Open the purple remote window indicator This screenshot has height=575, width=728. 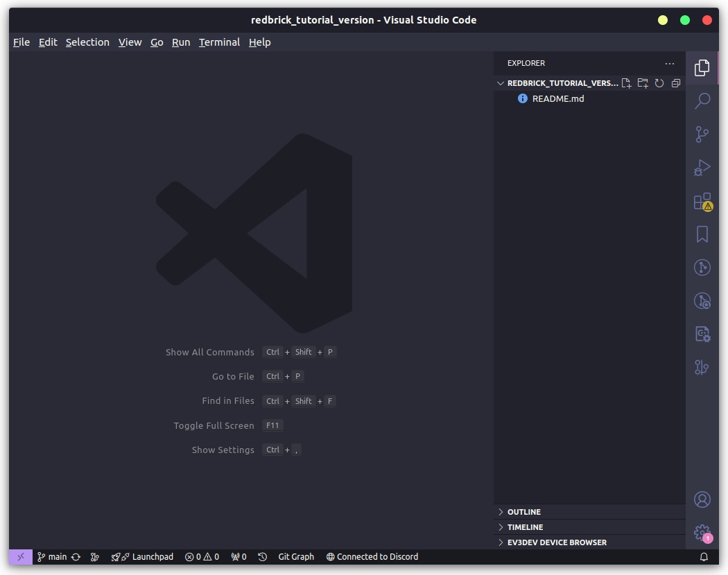click(x=21, y=557)
